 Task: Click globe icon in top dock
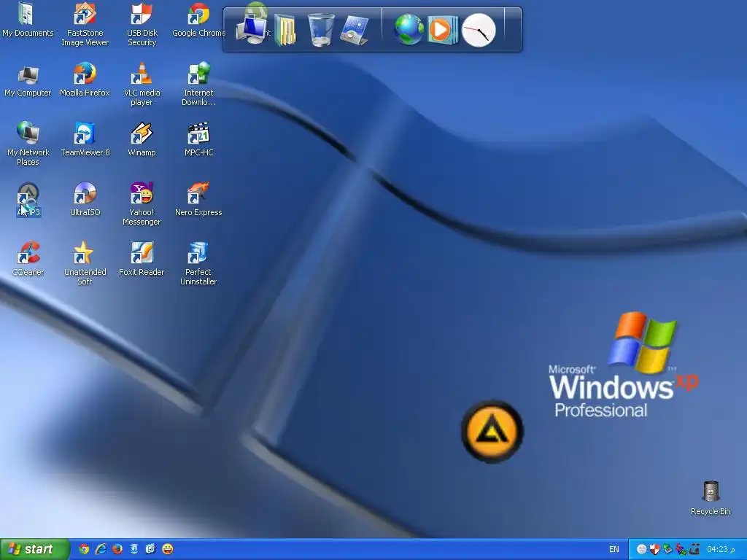click(409, 29)
